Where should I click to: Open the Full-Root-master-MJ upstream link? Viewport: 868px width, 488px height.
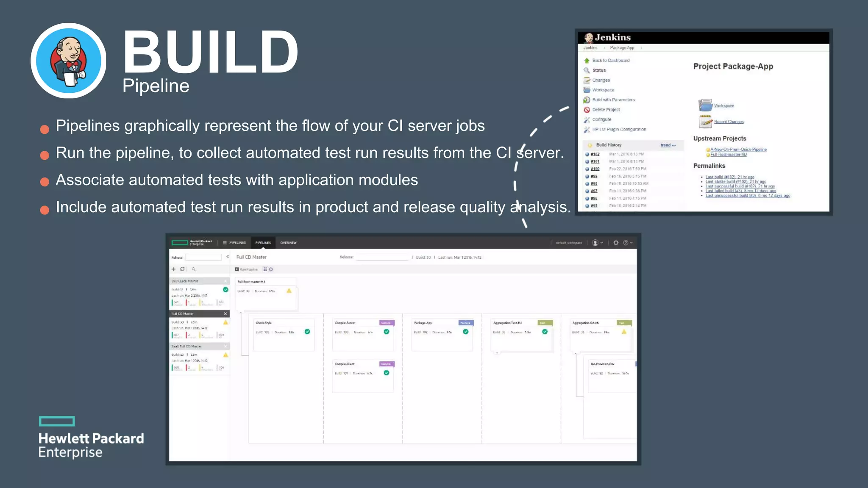point(729,155)
